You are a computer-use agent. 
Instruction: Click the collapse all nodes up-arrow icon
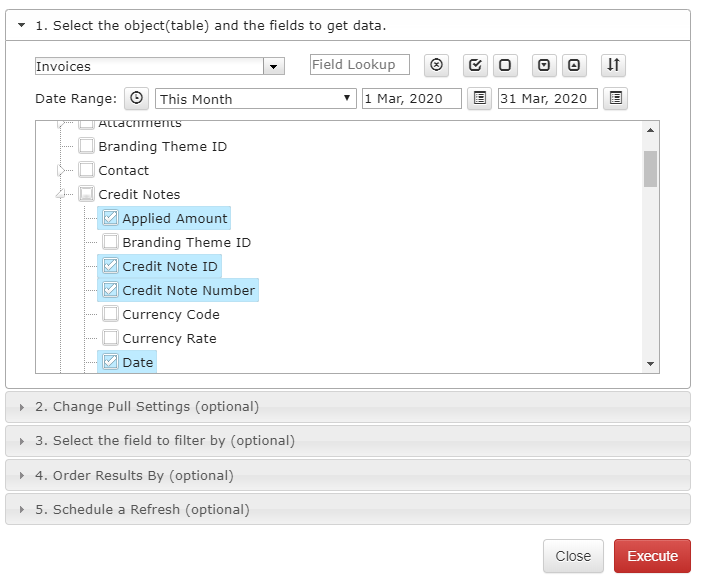point(574,65)
